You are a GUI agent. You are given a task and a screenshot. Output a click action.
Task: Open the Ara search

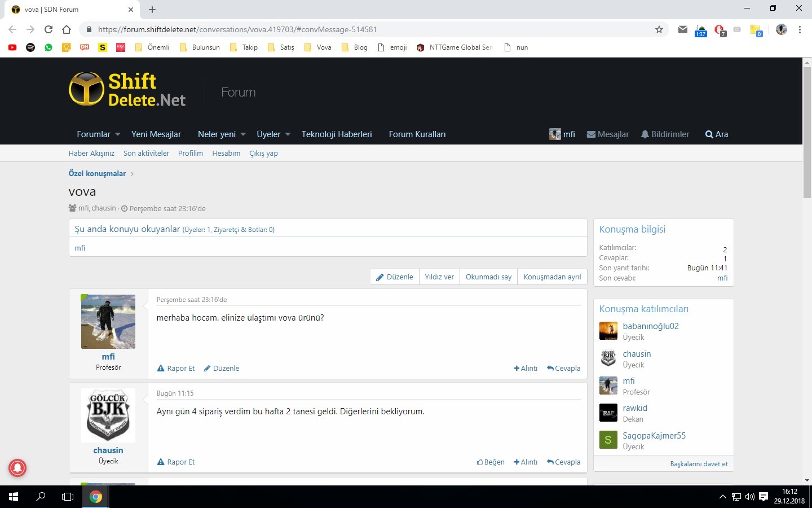click(717, 134)
